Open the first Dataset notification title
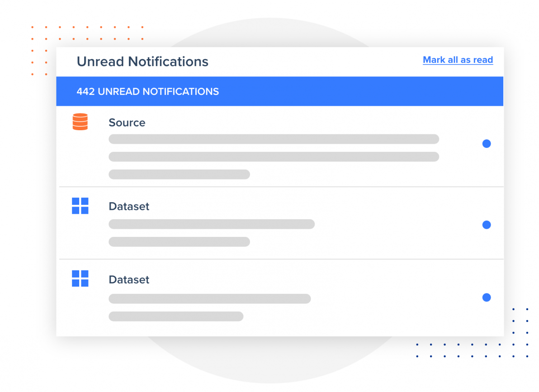This screenshot has height=392, width=539. click(x=129, y=206)
